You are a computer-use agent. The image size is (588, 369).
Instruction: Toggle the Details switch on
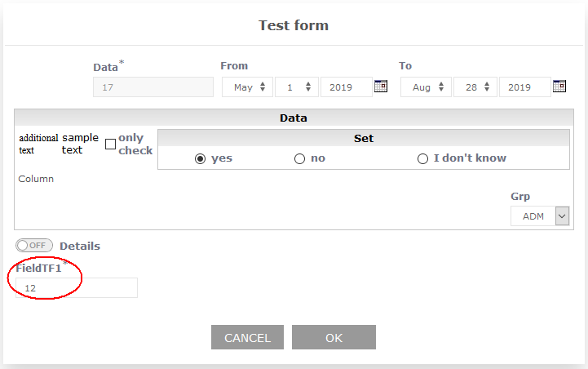coord(33,246)
